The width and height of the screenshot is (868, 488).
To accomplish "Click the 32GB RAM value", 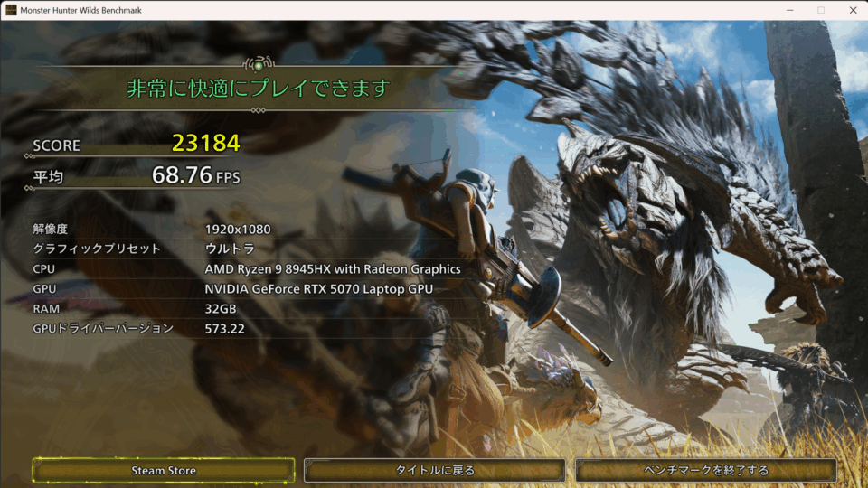I will (221, 308).
